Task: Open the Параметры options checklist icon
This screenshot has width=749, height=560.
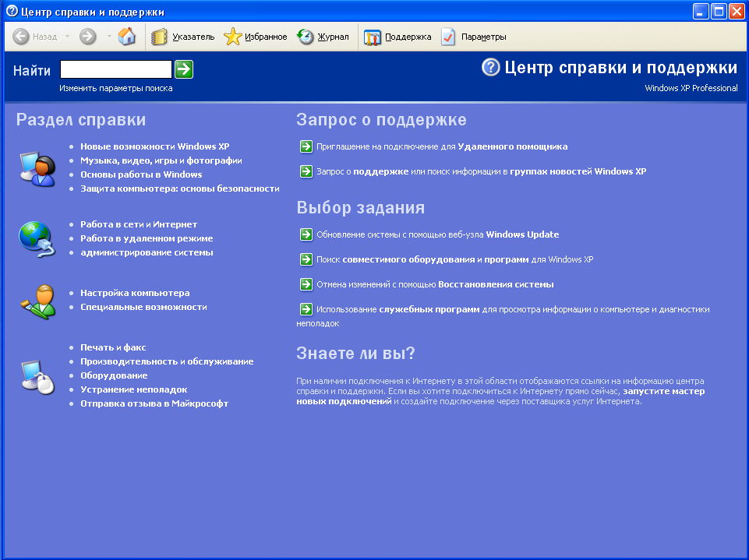Action: [x=448, y=37]
